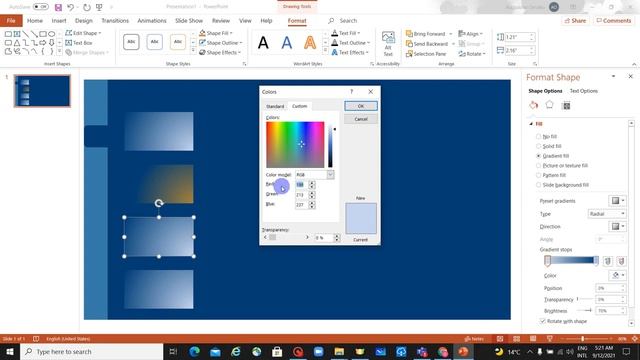Open the File menu tab

click(11, 20)
